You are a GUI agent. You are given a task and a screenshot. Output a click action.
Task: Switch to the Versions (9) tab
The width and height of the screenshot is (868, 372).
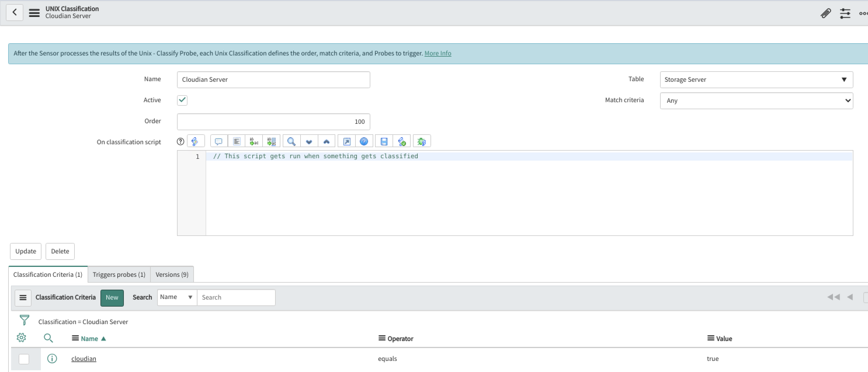coord(172,274)
